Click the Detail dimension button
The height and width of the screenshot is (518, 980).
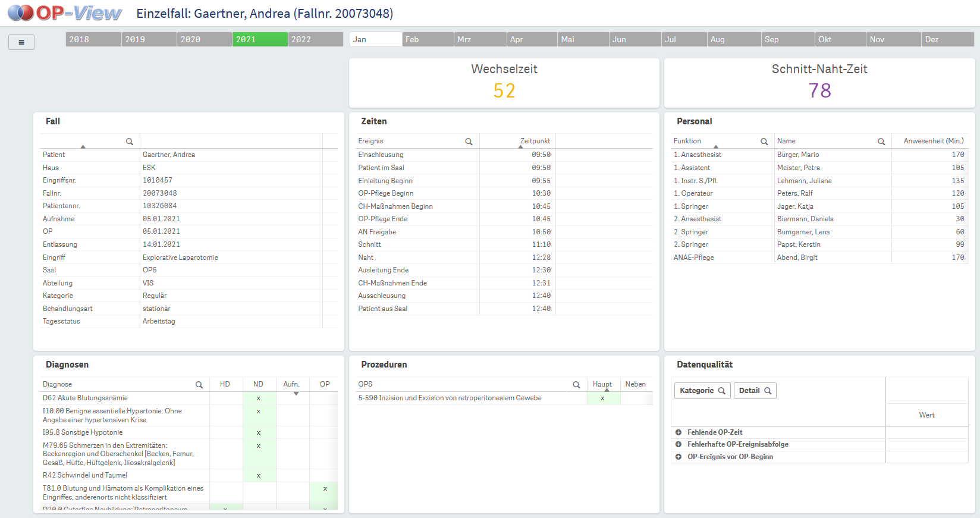point(755,391)
